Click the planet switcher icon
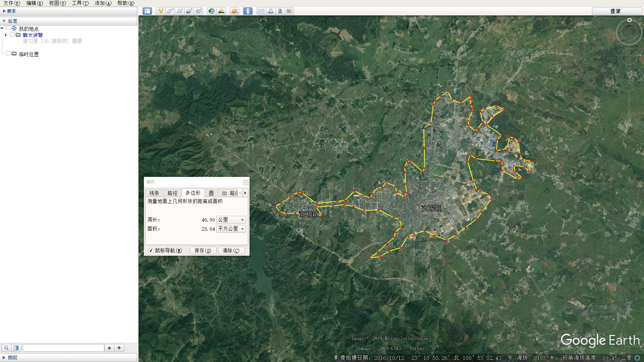Screen dimensions: 644x362 (234, 11)
